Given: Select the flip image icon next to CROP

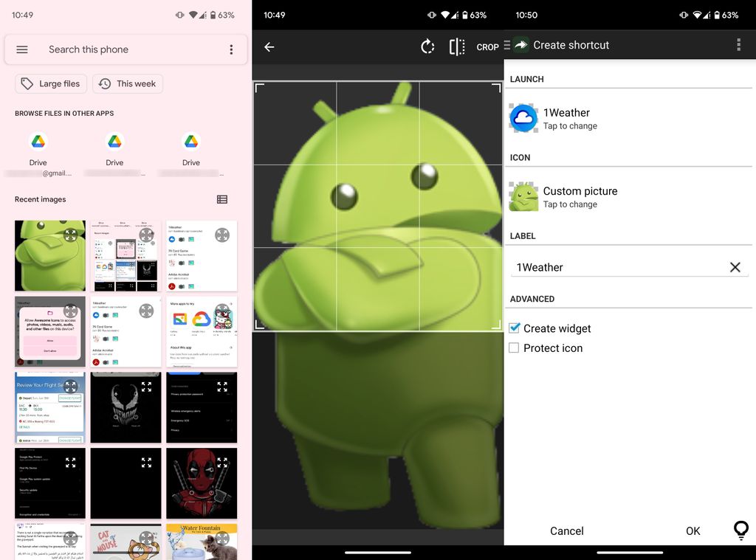Looking at the screenshot, I should coord(457,46).
